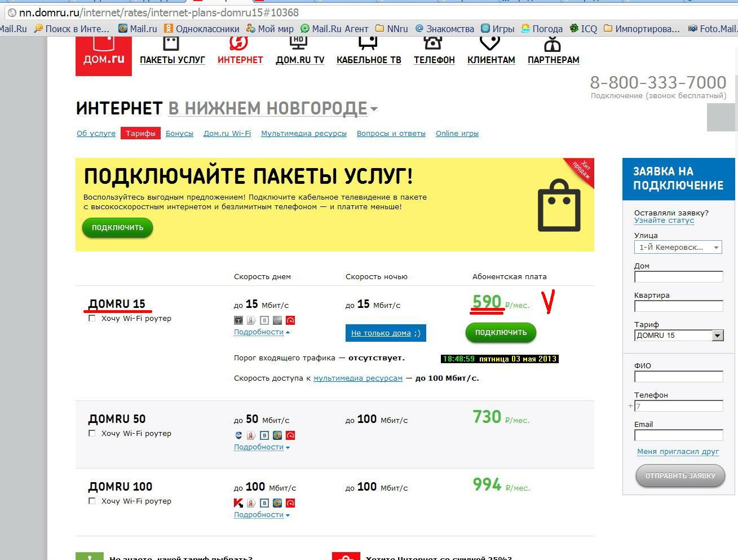
Task: Open the ICQ bookmark
Action: [583, 29]
